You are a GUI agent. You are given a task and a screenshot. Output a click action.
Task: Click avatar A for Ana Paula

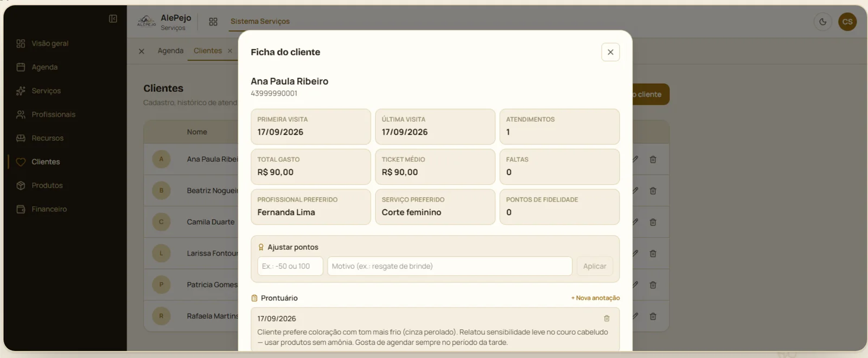coord(161,159)
